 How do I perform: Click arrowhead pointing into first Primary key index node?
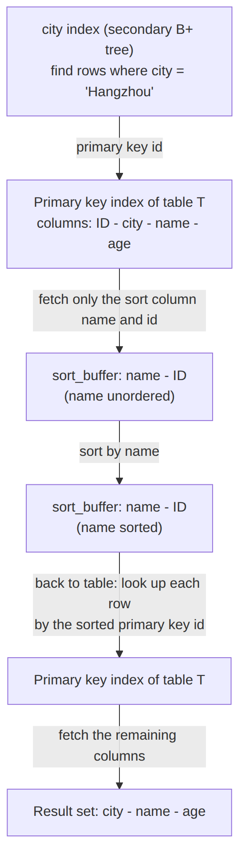(119, 176)
